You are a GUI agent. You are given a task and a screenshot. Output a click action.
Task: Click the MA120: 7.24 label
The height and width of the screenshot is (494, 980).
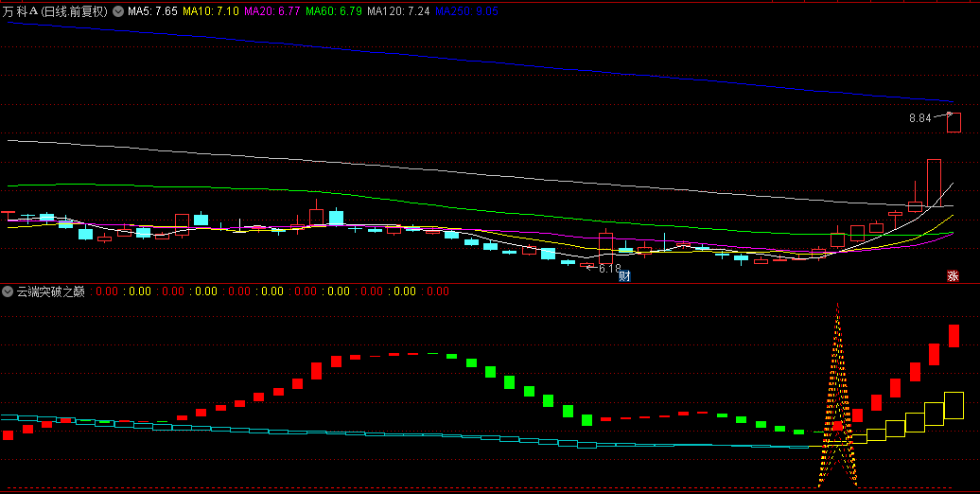pos(399,11)
